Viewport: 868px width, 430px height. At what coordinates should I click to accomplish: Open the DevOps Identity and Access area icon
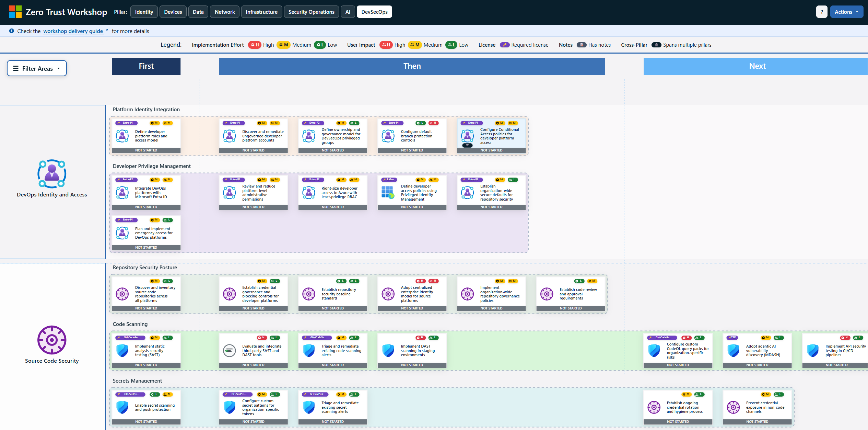[52, 174]
